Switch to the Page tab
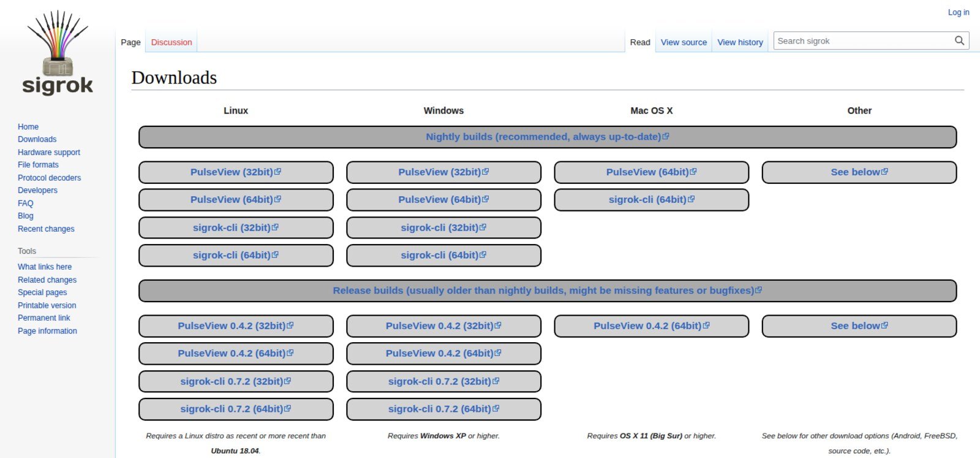The height and width of the screenshot is (458, 980). (130, 42)
